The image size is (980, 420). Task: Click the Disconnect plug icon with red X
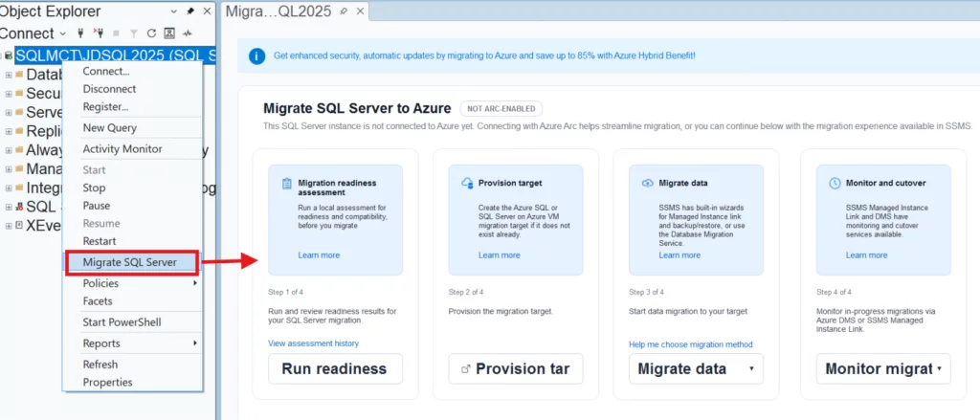point(99,33)
